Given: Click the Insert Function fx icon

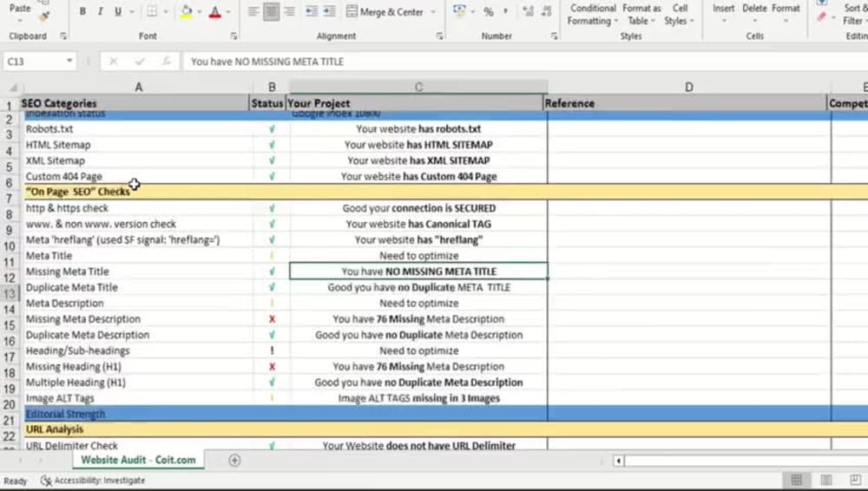Looking at the screenshot, I should [x=166, y=62].
